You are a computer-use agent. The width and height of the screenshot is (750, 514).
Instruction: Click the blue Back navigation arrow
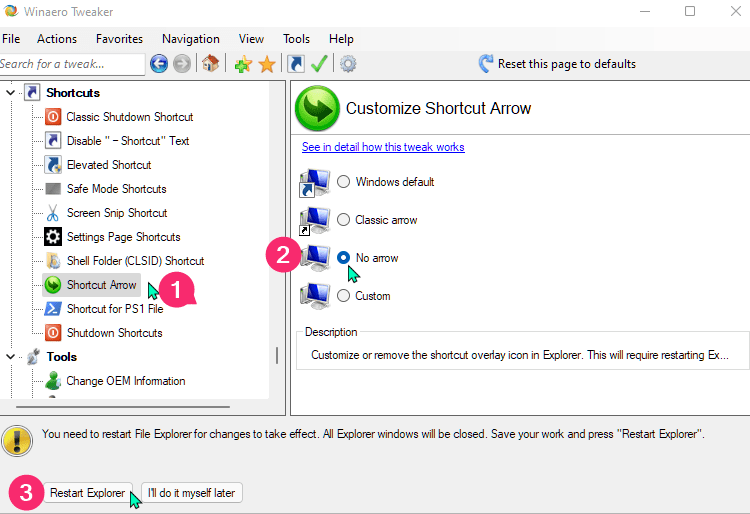pyautogui.click(x=159, y=64)
